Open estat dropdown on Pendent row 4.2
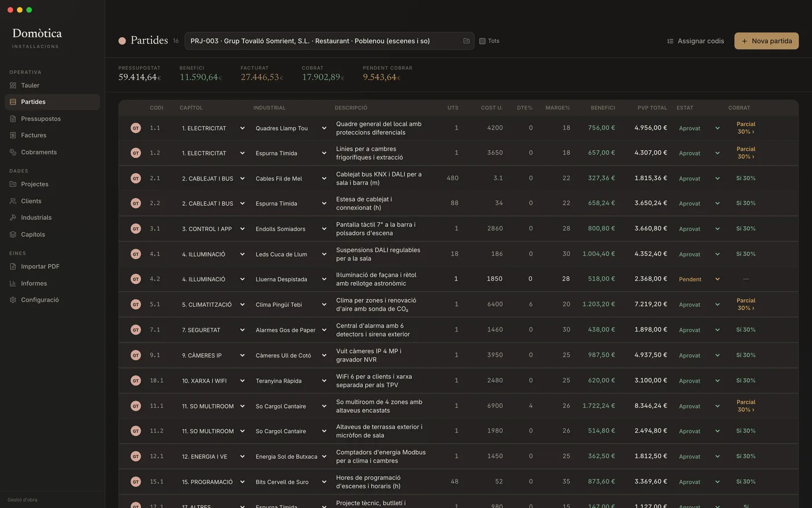Image resolution: width=812 pixels, height=508 pixels. tap(699, 279)
